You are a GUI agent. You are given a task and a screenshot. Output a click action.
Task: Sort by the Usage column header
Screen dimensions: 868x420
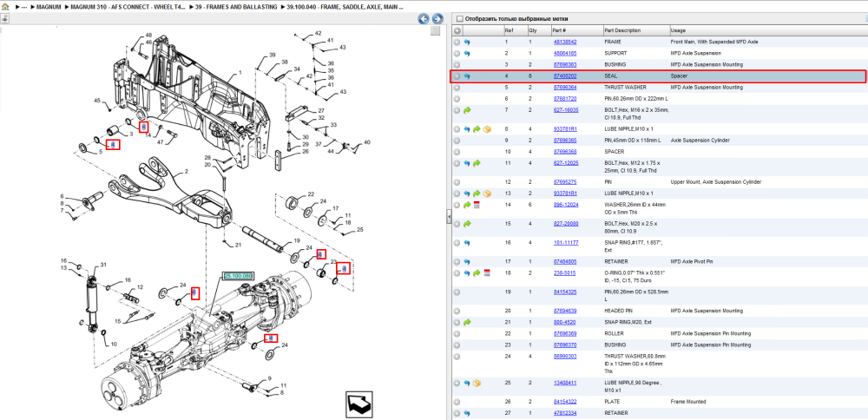click(768, 30)
